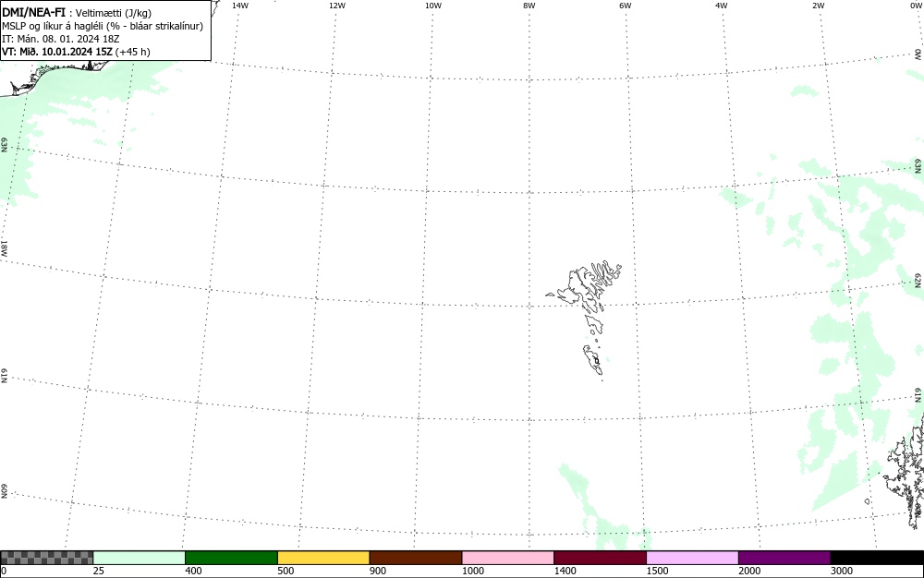Click the purple 2000–3000 legend swatch

[784, 558]
